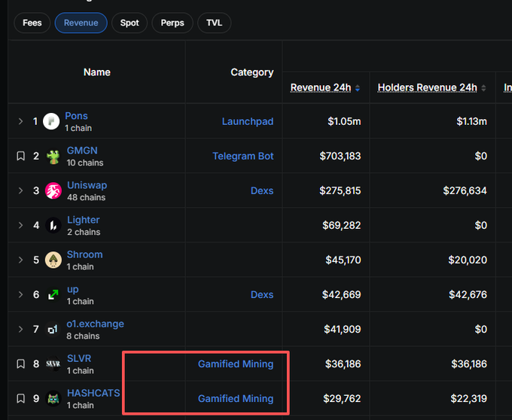Expand the Shroom row chevron
512x420 pixels.
point(20,260)
